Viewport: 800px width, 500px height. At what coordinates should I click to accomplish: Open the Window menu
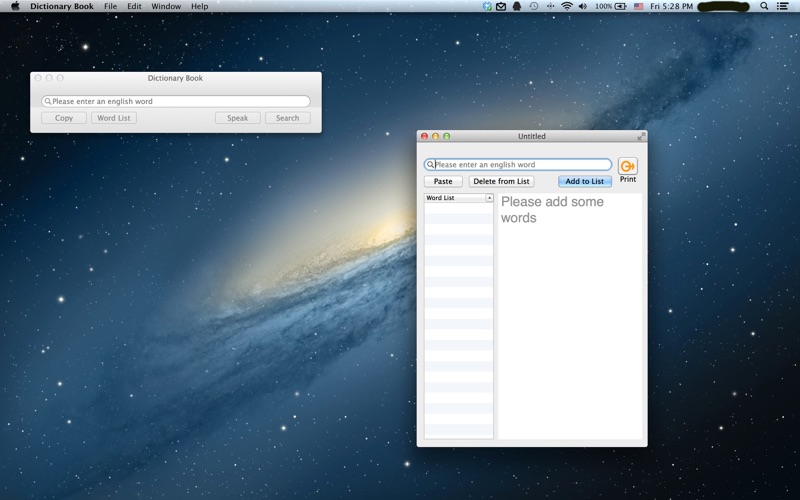coord(166,6)
